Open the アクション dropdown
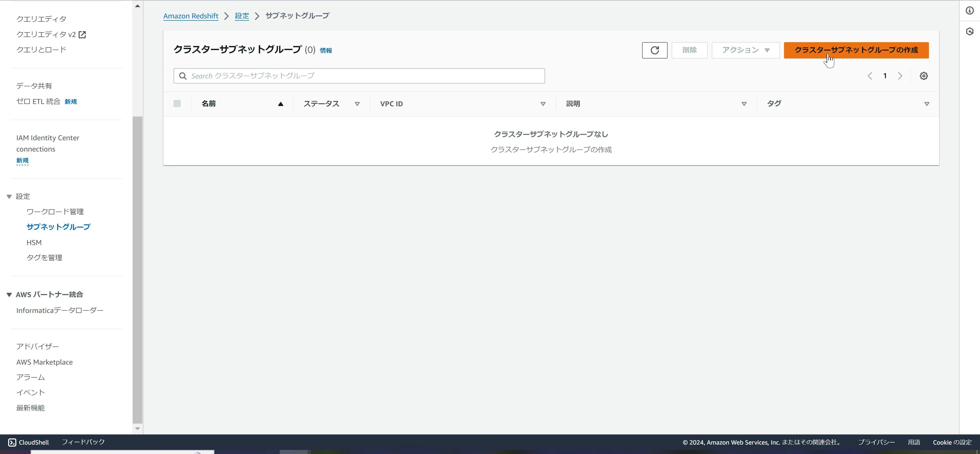Image resolution: width=980 pixels, height=454 pixels. pos(745,50)
